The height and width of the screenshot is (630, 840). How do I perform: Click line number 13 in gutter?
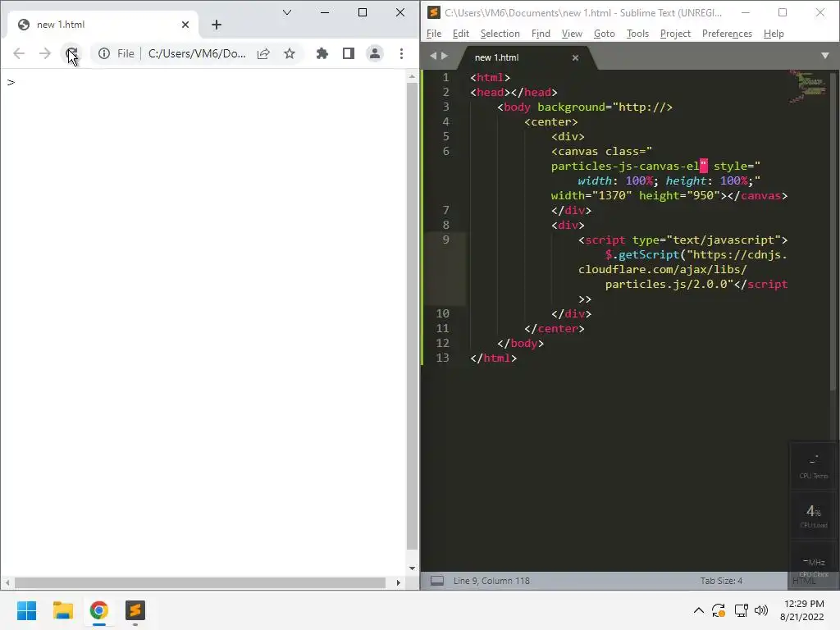(x=442, y=358)
